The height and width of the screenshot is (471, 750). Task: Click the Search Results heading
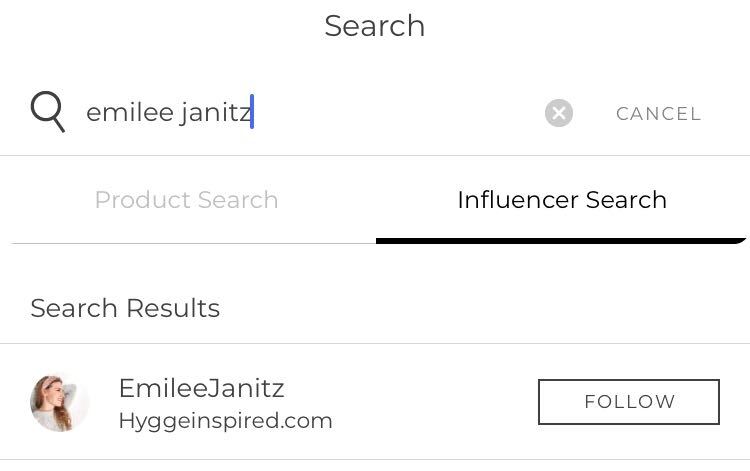(x=125, y=308)
